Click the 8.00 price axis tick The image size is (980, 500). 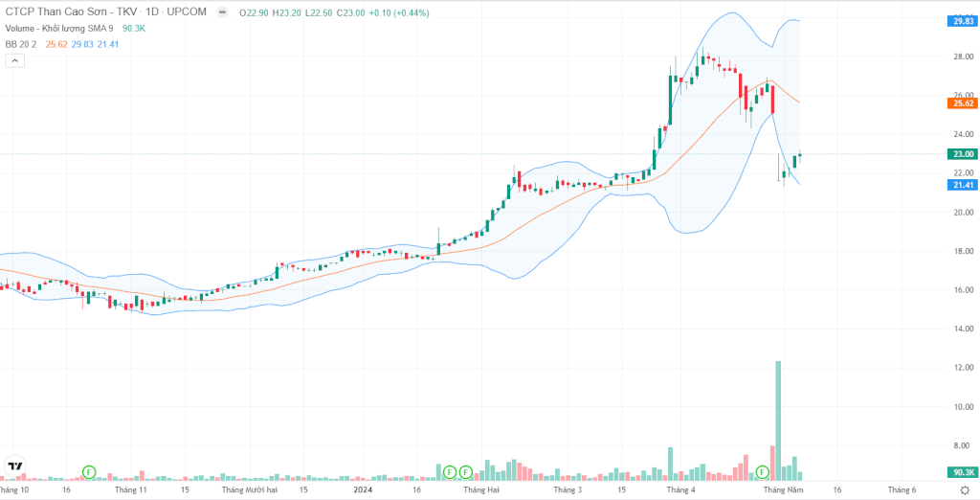pos(963,445)
